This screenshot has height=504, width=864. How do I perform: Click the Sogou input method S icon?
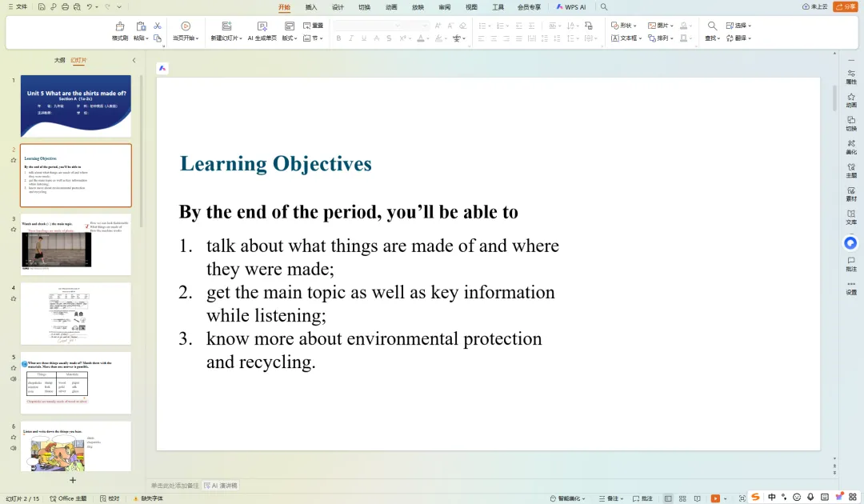point(755,498)
